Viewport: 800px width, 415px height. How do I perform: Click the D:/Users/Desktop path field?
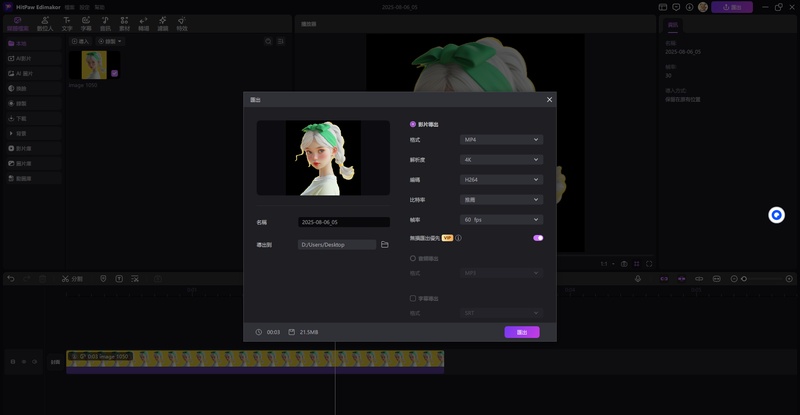pyautogui.click(x=337, y=245)
